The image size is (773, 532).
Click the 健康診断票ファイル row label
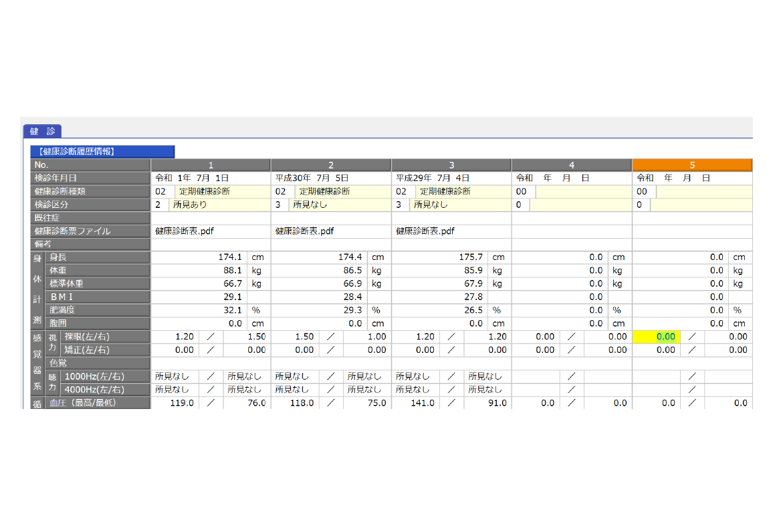90,231
